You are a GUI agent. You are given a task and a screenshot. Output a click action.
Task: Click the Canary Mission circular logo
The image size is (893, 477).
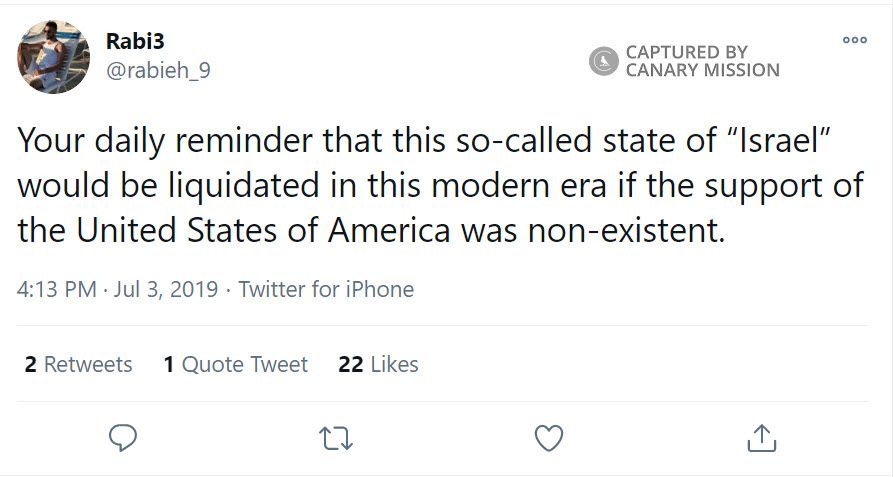(604, 61)
